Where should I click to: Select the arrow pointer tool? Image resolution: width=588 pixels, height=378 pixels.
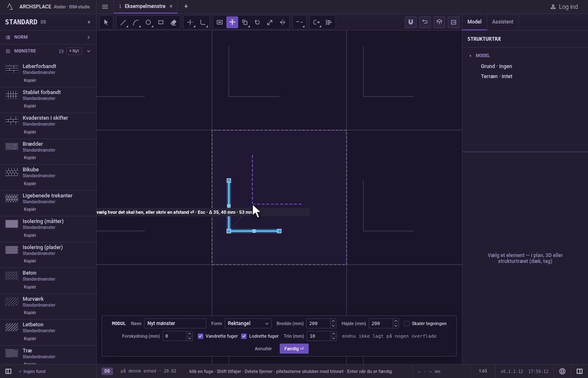(x=106, y=22)
